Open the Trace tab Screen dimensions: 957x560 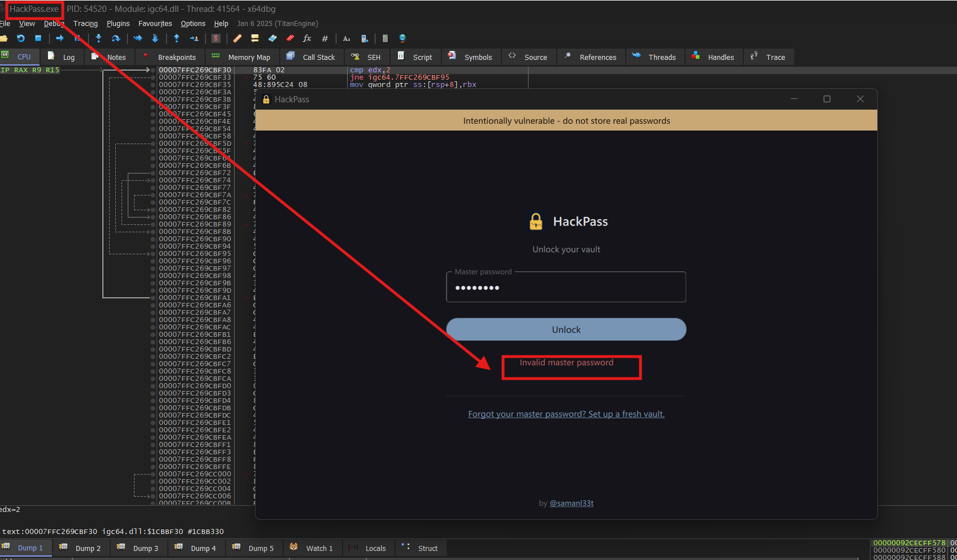(769, 57)
